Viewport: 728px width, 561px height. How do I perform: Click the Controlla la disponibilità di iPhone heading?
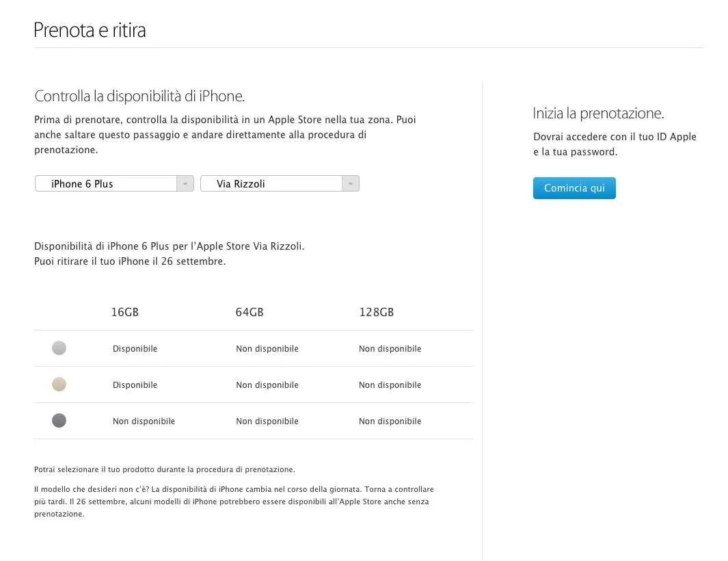(139, 96)
